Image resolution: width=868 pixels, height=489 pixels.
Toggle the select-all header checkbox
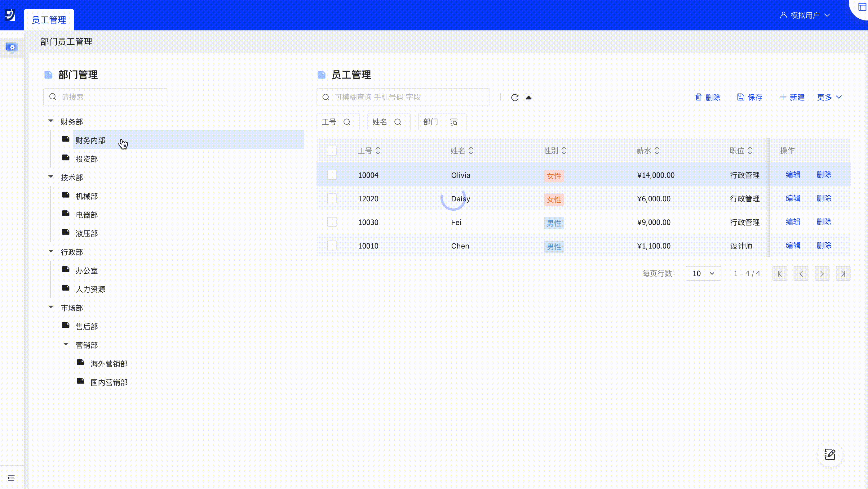point(332,150)
